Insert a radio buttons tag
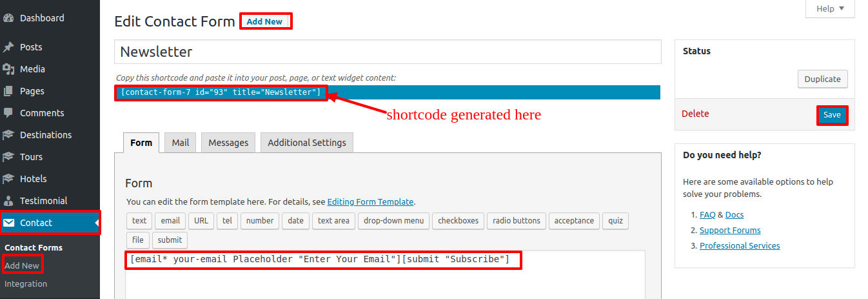This screenshot has width=868, height=299. coord(517,221)
